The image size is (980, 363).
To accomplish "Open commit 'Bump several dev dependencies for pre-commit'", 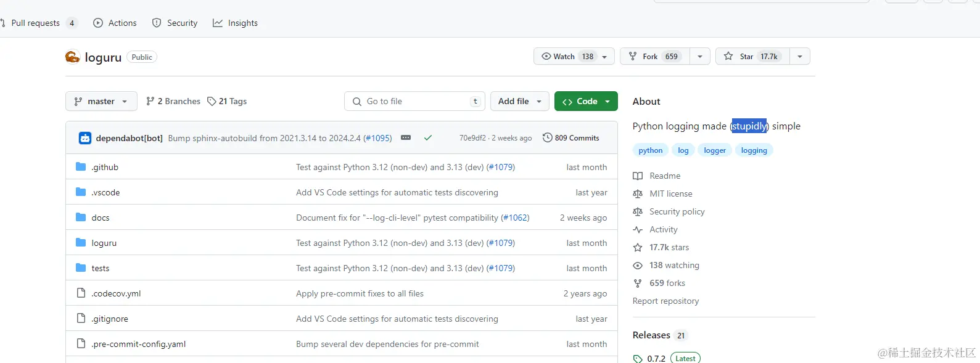I will click(x=387, y=344).
